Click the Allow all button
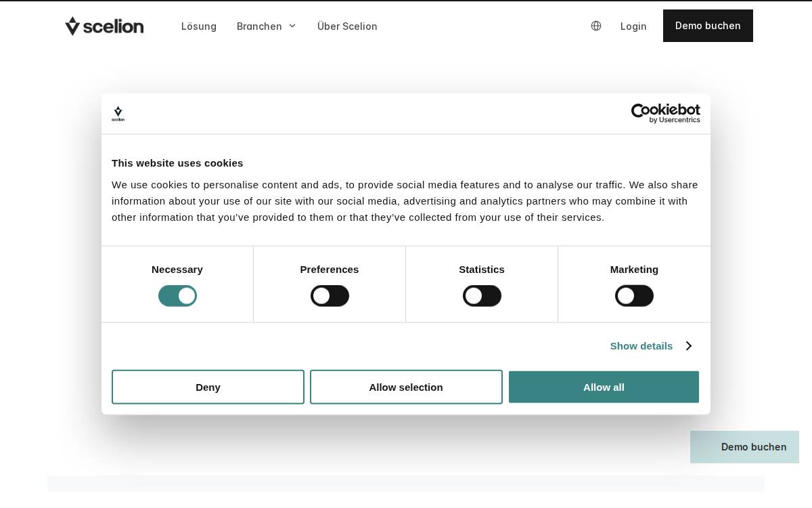The width and height of the screenshot is (812, 508). 604,387
